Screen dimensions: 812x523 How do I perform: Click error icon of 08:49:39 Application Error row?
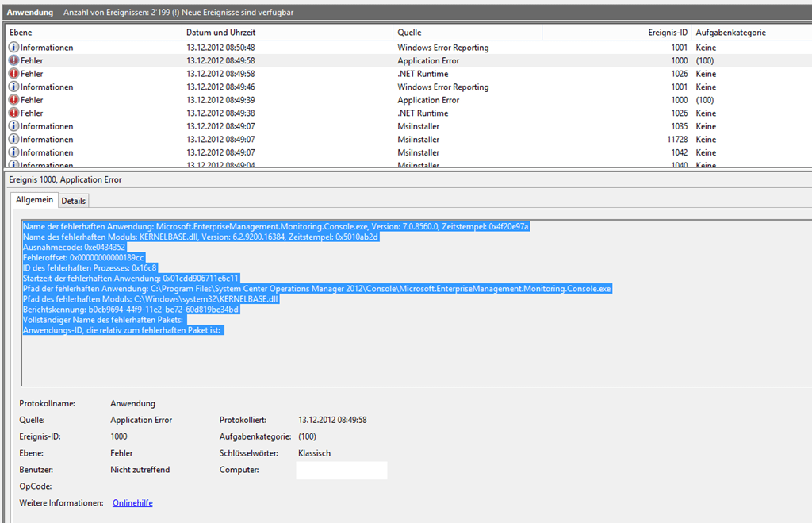13,99
